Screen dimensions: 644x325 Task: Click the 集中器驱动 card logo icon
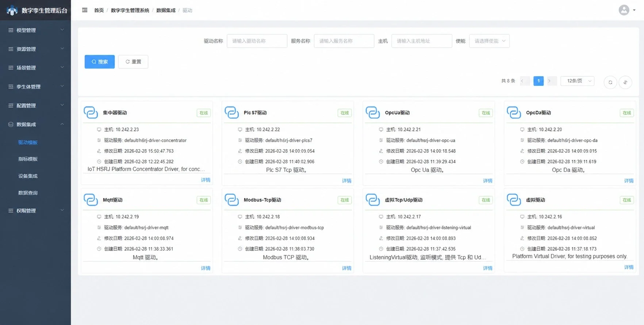[91, 112]
